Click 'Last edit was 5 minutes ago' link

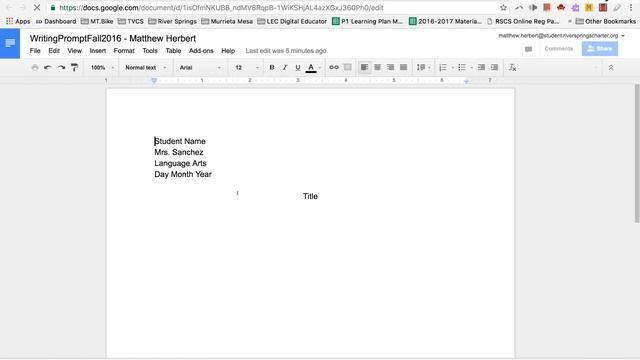point(286,51)
